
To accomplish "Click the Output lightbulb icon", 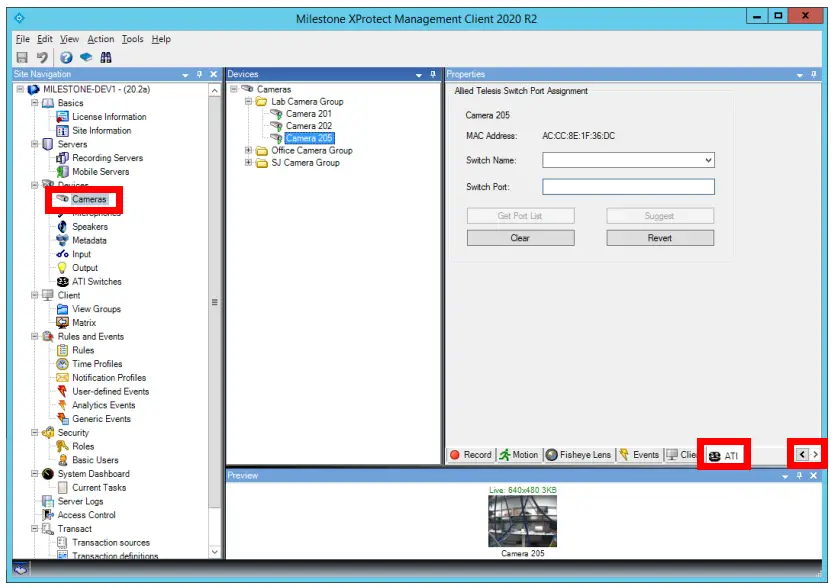I will [x=62, y=268].
